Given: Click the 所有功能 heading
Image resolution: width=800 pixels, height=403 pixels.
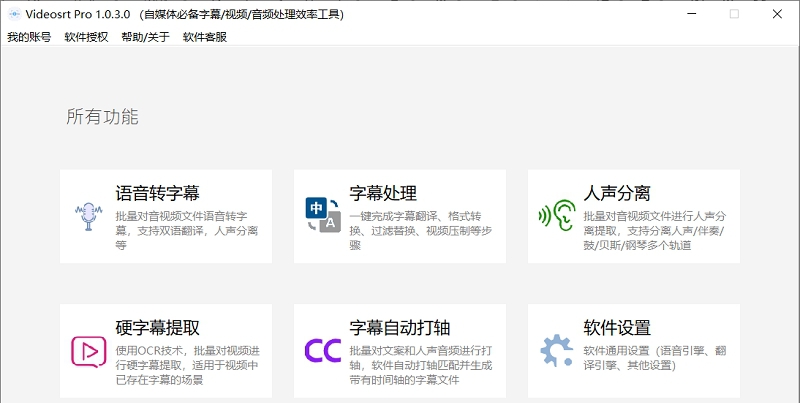Looking at the screenshot, I should 102,117.
